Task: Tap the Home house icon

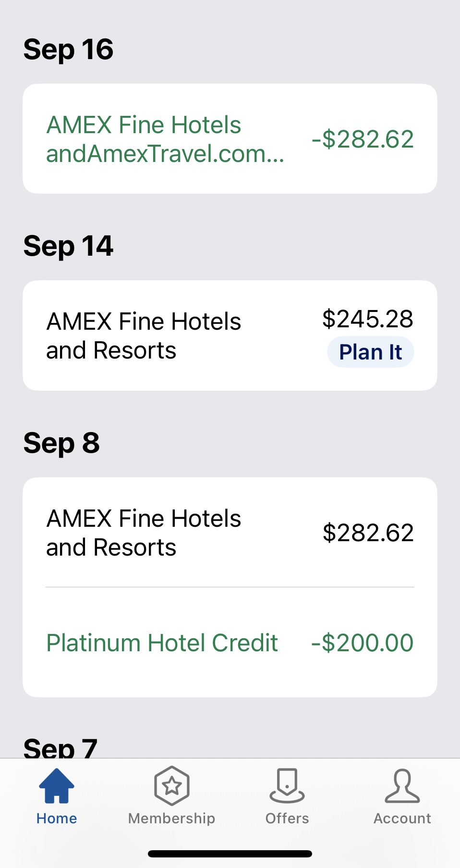Action: pyautogui.click(x=57, y=785)
